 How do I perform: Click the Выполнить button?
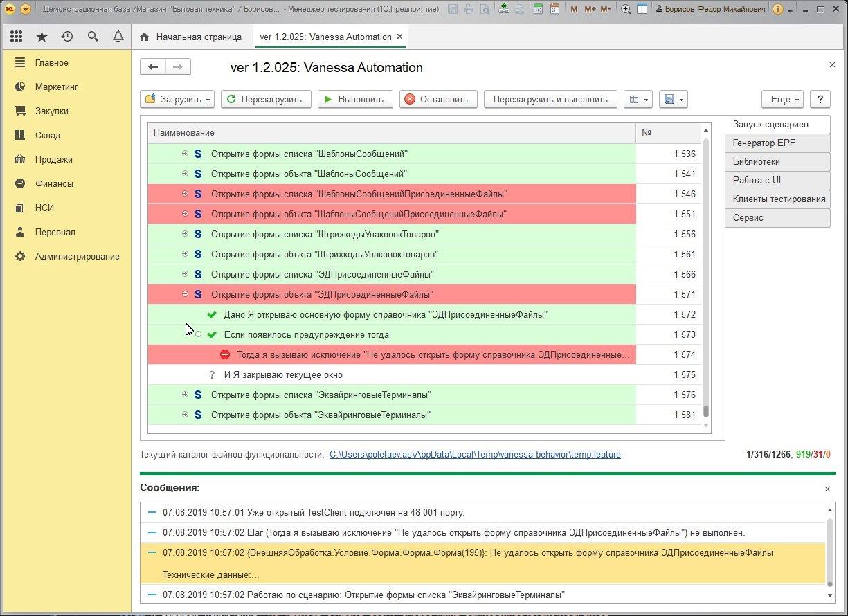coord(355,99)
